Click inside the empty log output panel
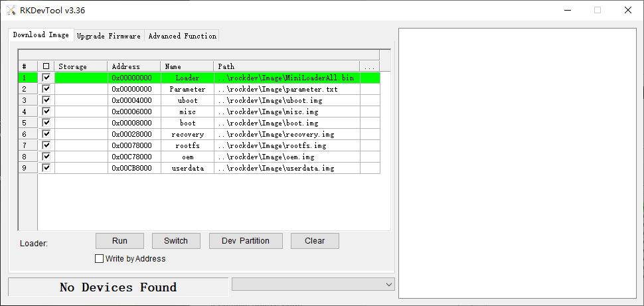The image size is (644, 306). 517,163
